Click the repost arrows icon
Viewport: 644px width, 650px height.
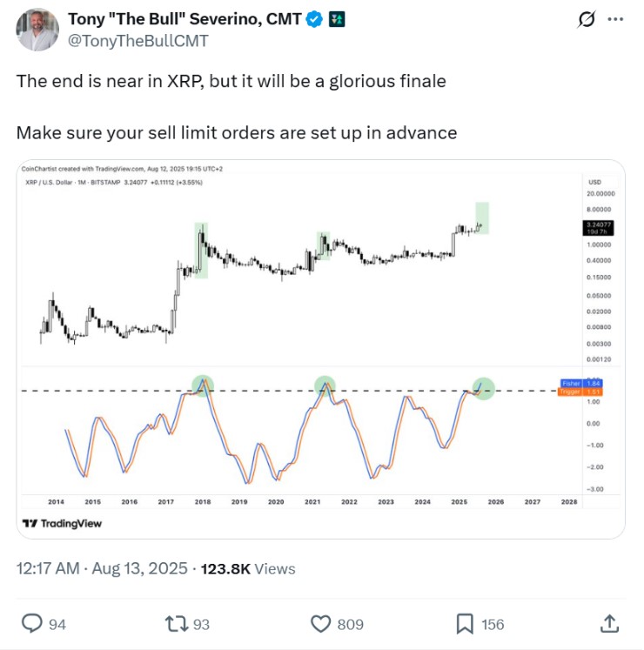pos(177,624)
